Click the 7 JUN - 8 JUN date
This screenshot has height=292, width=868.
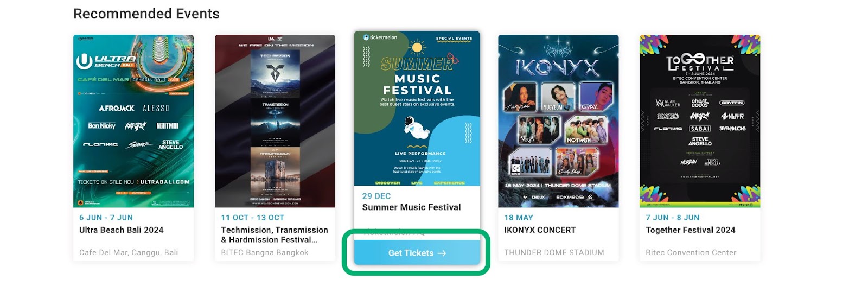point(673,218)
